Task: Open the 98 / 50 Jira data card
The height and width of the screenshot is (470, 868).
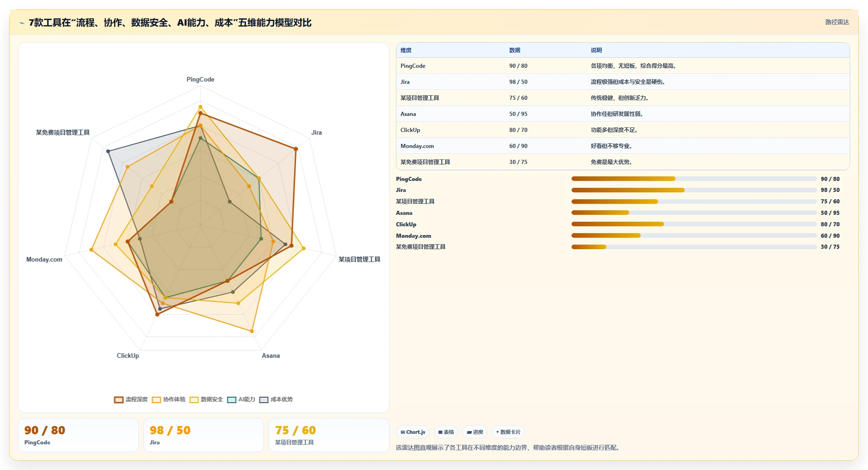Action: click(x=203, y=435)
